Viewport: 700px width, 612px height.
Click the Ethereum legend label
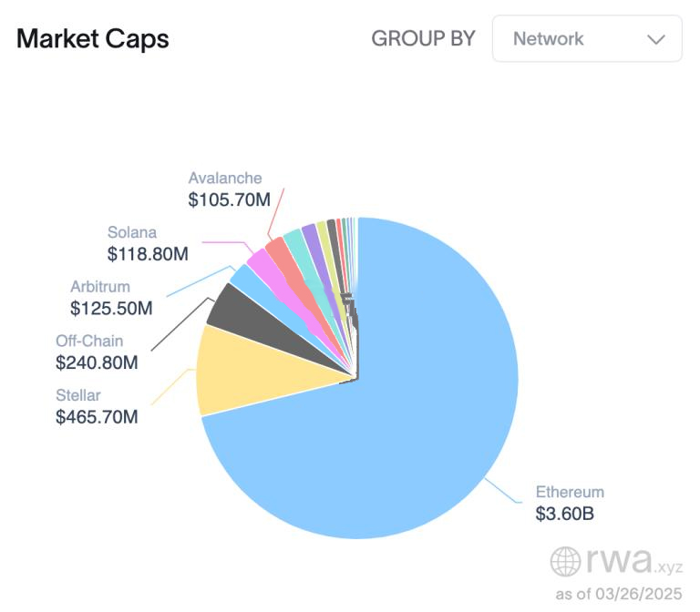pyautogui.click(x=570, y=492)
